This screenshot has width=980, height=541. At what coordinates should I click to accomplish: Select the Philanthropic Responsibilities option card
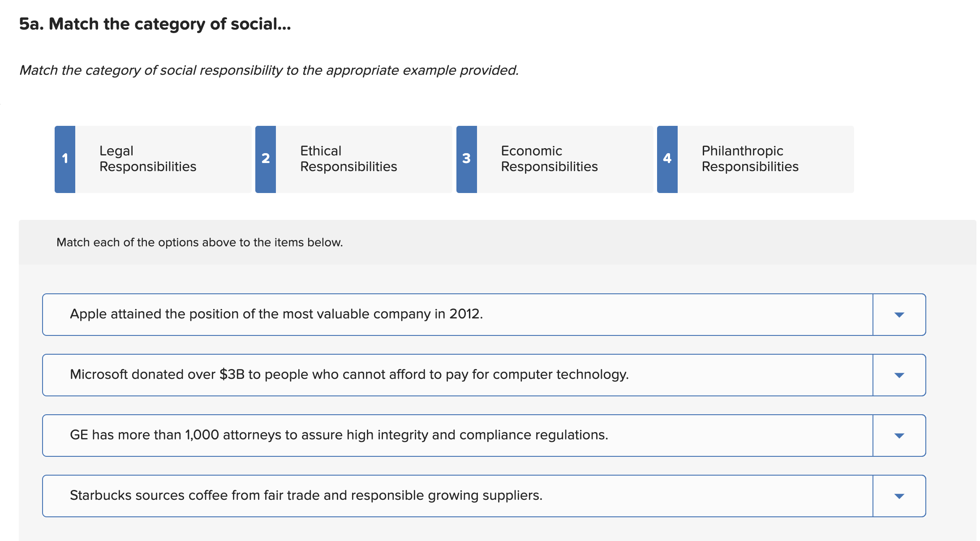coord(755,159)
